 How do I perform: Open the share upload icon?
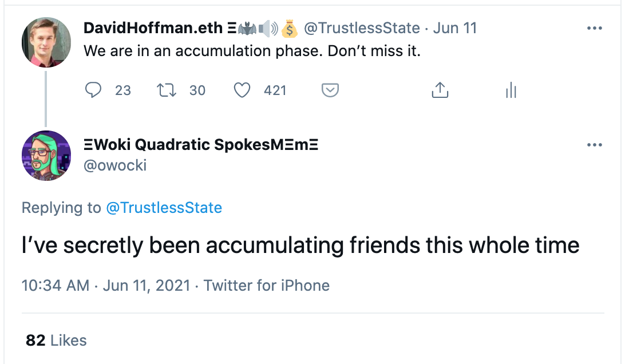[x=440, y=90]
